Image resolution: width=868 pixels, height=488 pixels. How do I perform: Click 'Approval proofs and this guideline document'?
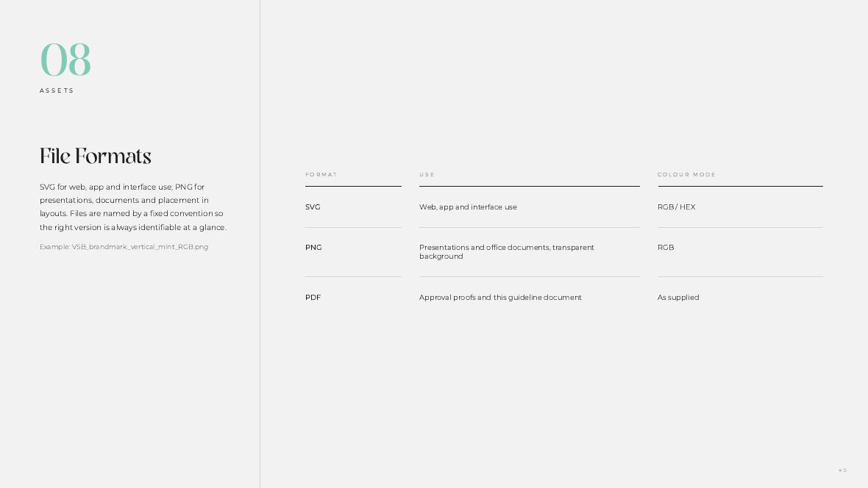tap(500, 297)
